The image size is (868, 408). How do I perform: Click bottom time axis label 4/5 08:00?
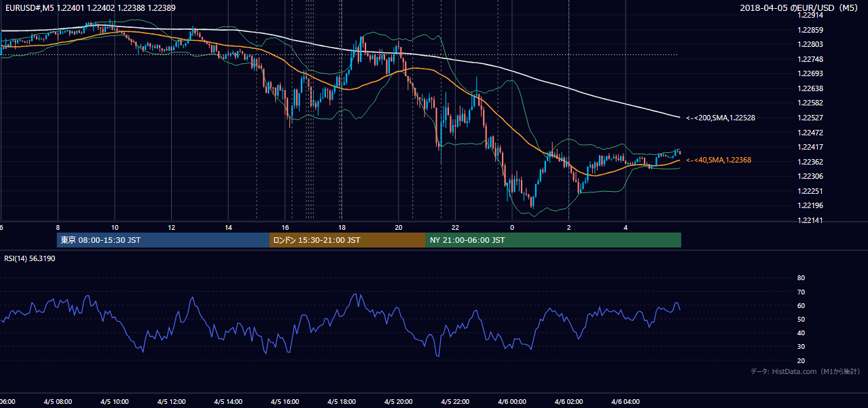tap(58, 402)
